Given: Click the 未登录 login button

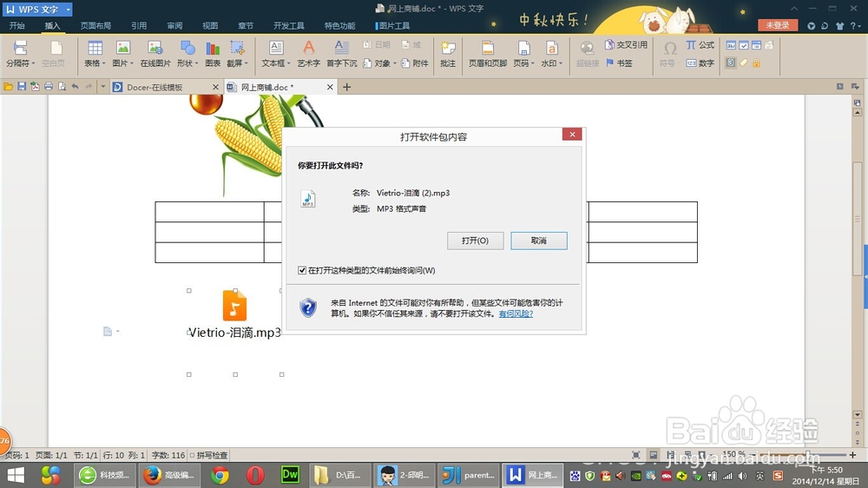Looking at the screenshot, I should (x=777, y=25).
